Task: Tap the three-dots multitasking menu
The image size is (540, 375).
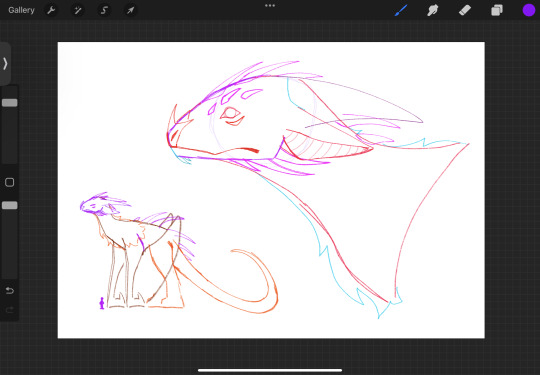Action: pyautogui.click(x=270, y=6)
